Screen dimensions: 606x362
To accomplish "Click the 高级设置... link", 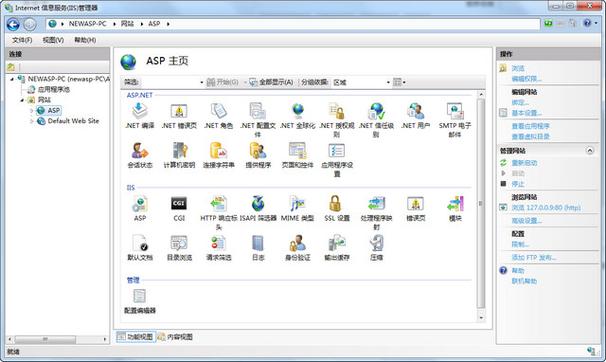I will 526,221.
